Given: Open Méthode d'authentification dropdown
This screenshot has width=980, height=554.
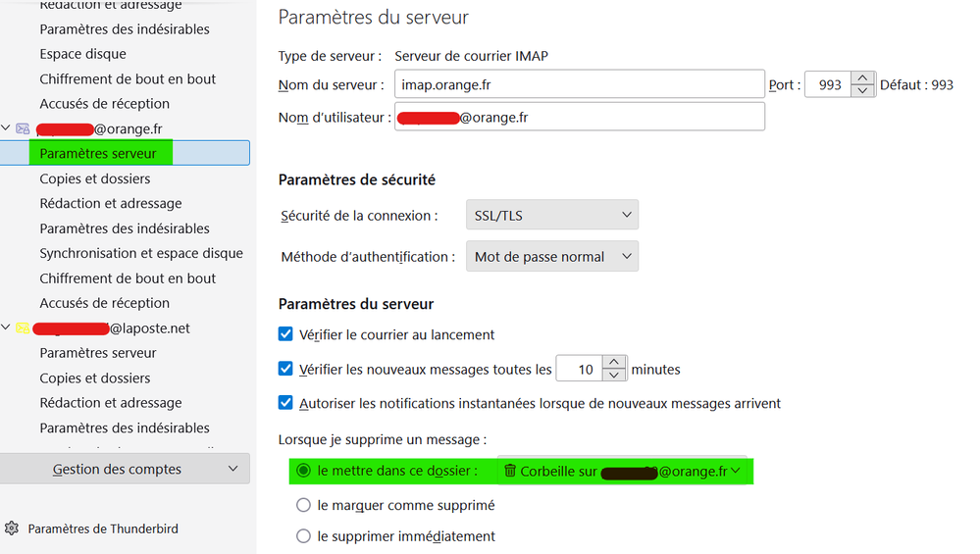Looking at the screenshot, I should coord(551,257).
